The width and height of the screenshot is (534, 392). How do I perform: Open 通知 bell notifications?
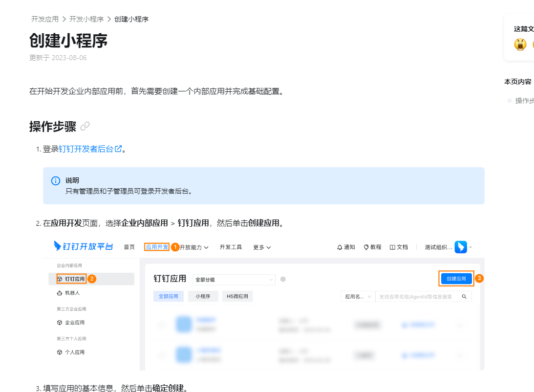346,247
